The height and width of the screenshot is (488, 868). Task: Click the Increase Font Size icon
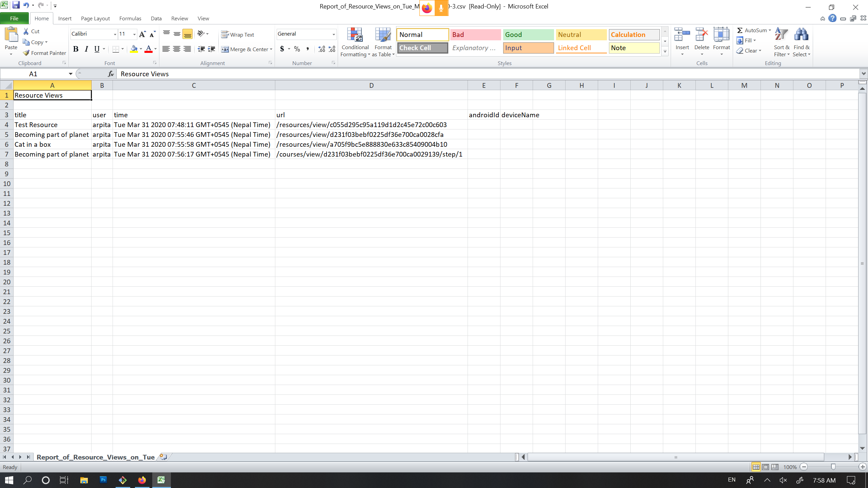tap(142, 34)
